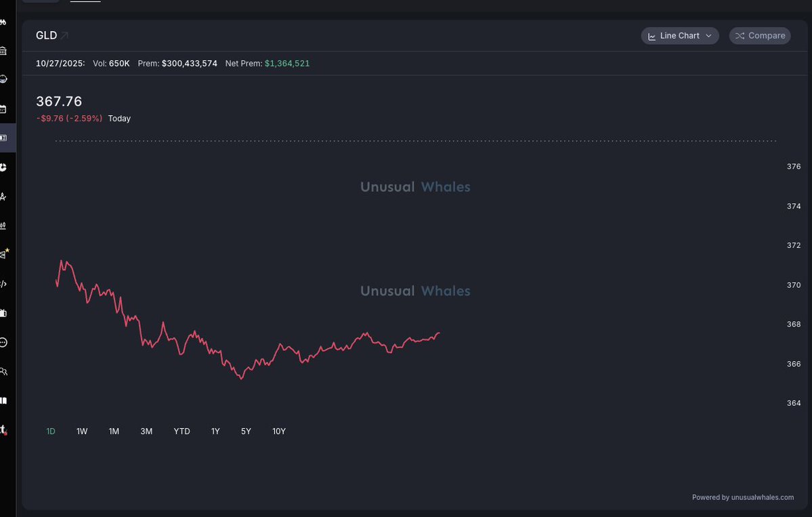
Task: Open the pie chart icon in sidebar
Action: click(x=3, y=167)
